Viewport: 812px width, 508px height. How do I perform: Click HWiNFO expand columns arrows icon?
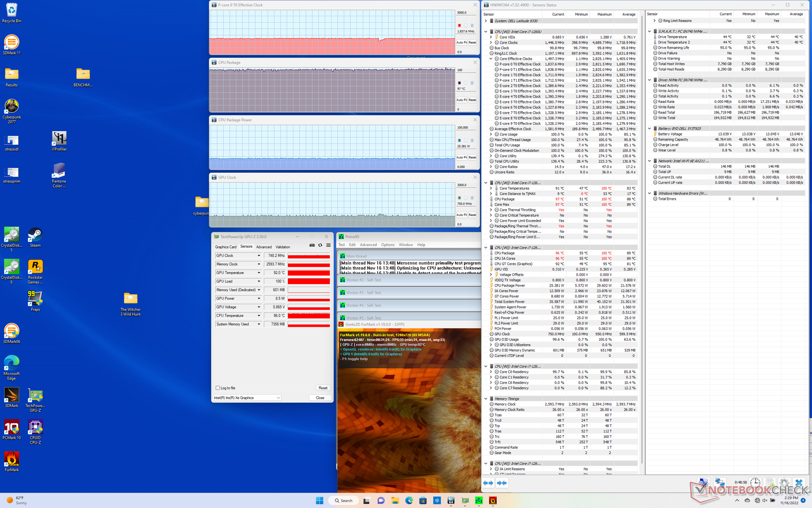point(488,483)
